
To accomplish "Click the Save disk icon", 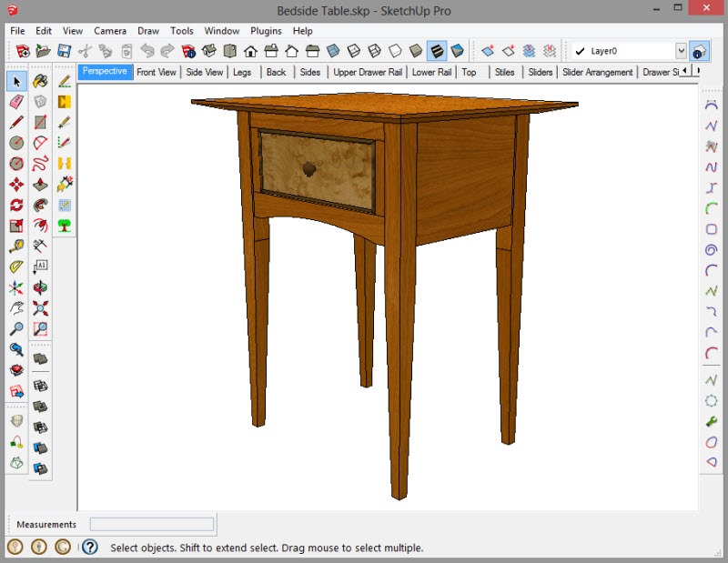I will point(65,51).
